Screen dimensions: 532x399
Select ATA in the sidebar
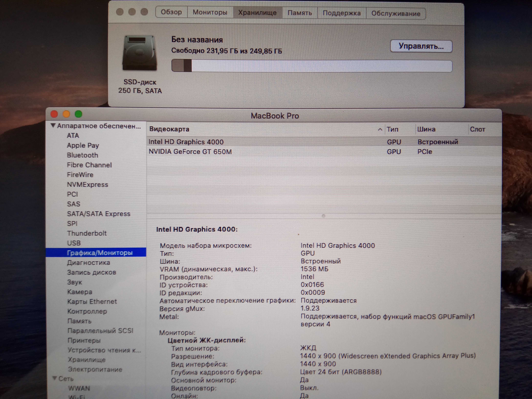click(x=73, y=135)
